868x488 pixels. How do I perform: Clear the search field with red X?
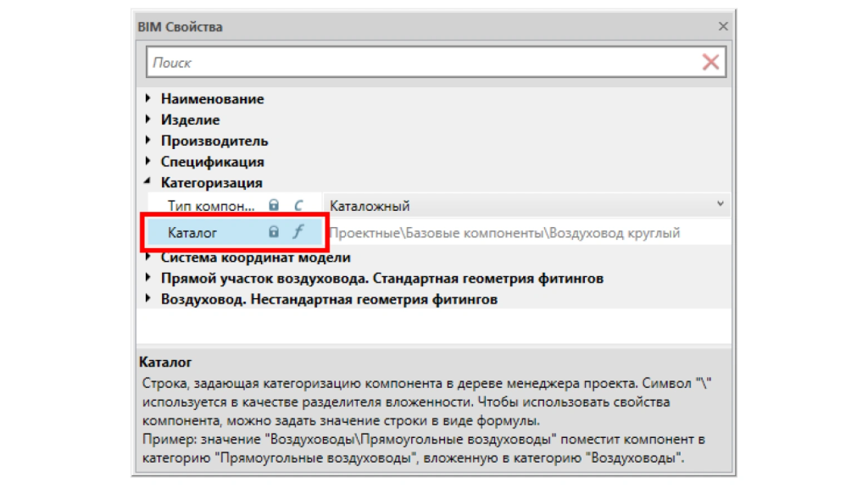click(x=710, y=62)
